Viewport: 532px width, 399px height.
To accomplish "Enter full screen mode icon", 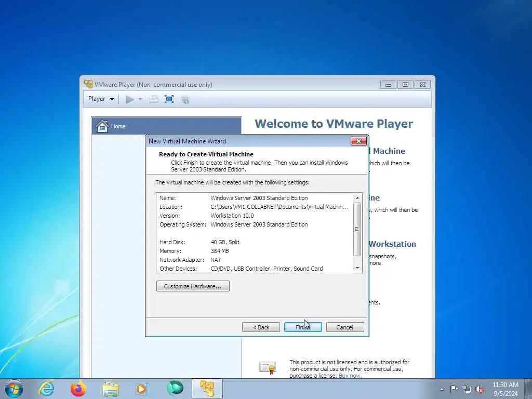I will click(x=169, y=99).
